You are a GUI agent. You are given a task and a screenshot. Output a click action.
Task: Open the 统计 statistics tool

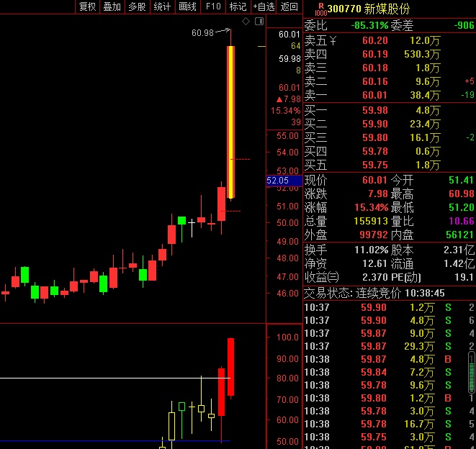click(162, 6)
